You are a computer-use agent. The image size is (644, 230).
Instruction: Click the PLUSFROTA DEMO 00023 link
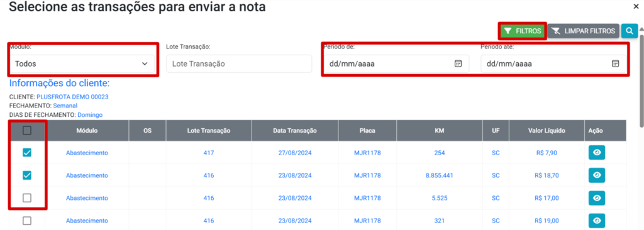point(72,97)
